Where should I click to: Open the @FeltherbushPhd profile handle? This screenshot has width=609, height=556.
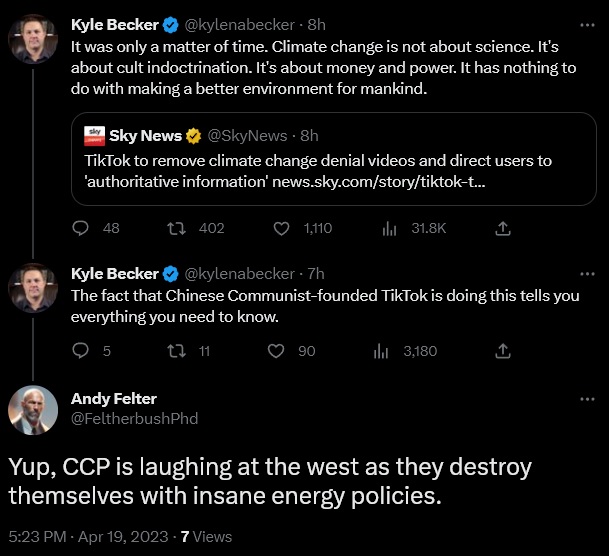click(x=135, y=418)
